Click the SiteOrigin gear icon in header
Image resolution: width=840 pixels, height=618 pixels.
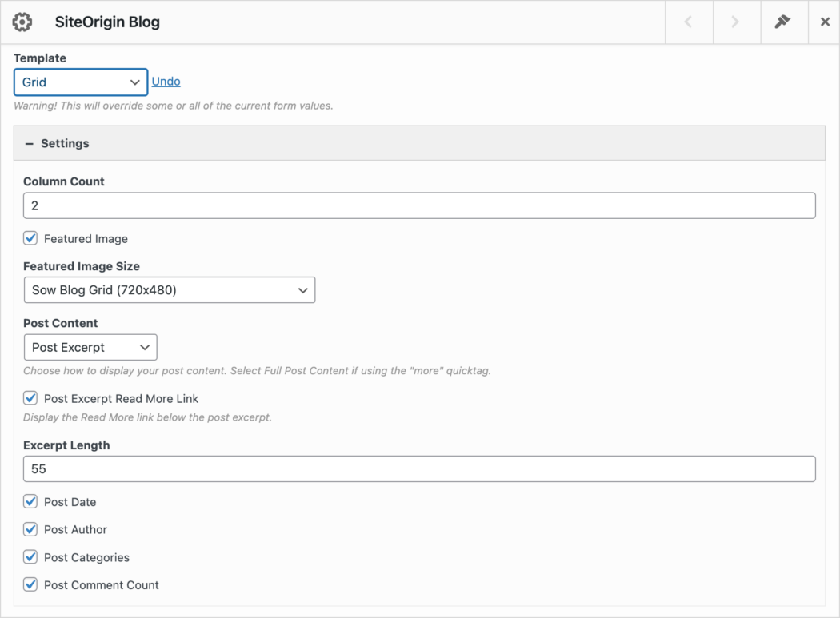[22, 22]
